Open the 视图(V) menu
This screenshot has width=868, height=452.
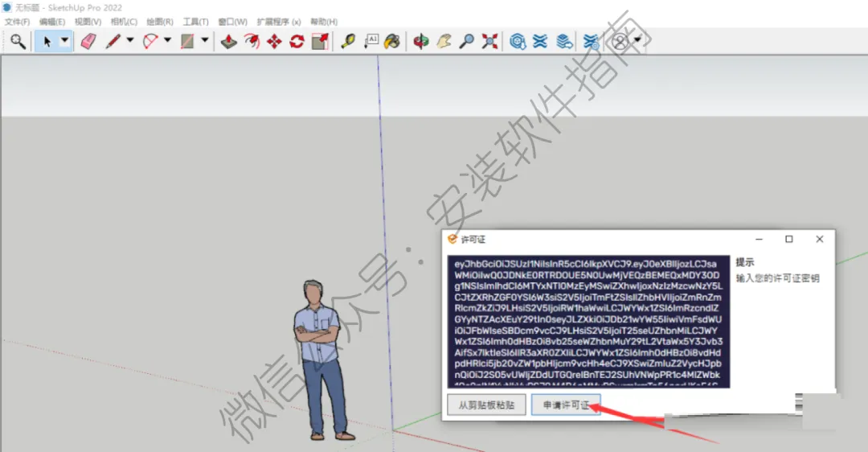click(x=88, y=22)
